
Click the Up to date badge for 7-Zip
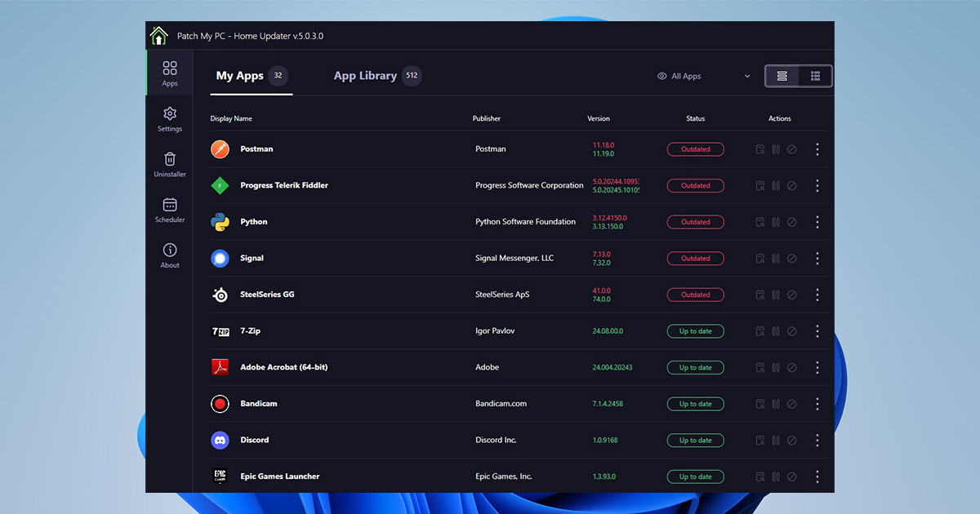coord(696,331)
